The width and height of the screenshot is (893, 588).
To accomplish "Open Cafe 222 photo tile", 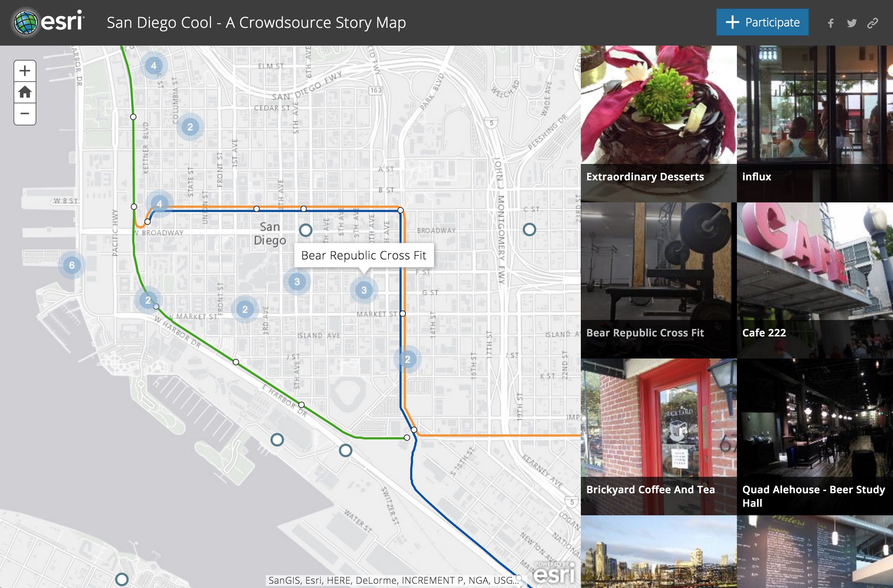I will [x=815, y=280].
